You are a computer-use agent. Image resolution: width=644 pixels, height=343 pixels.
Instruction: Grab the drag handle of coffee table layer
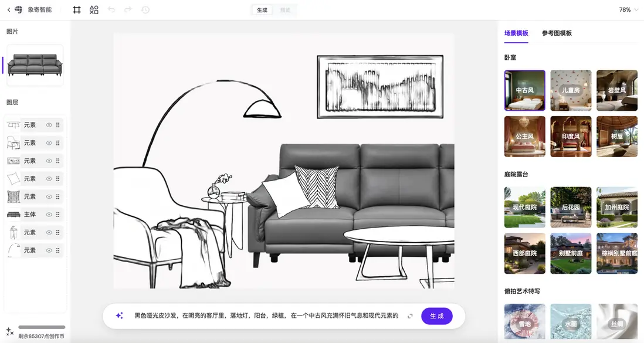[58, 125]
